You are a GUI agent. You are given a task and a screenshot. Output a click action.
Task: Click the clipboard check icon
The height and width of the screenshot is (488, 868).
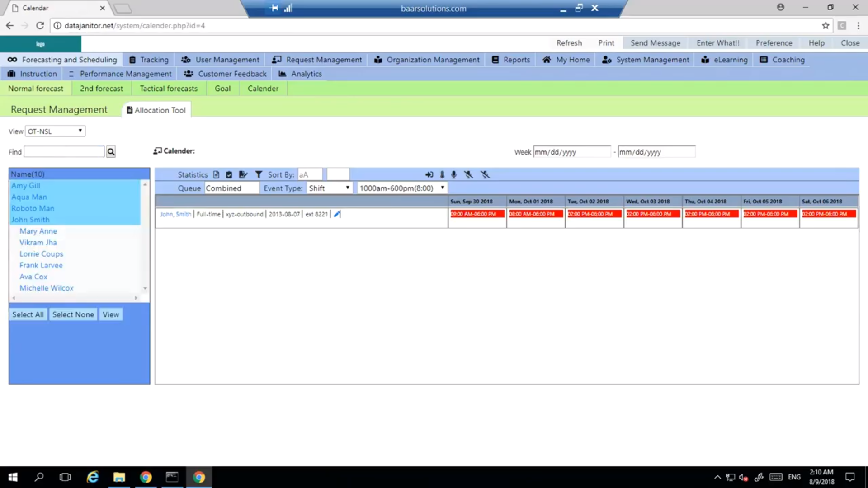(229, 174)
